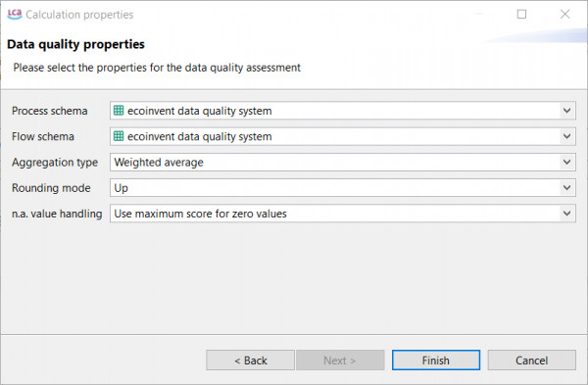Image resolution: width=588 pixels, height=385 pixels.
Task: Click the Rounding mode field showing Up
Action: [343, 187]
